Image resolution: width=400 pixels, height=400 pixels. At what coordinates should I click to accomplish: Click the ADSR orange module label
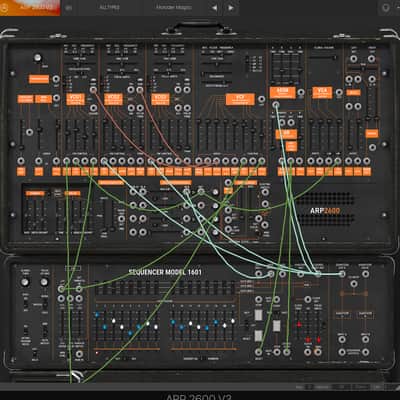(x=283, y=92)
